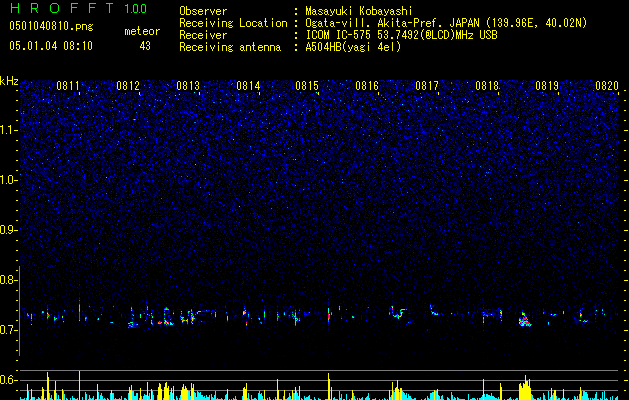Click the 0818 time marker
The image size is (629, 400).
(x=487, y=86)
